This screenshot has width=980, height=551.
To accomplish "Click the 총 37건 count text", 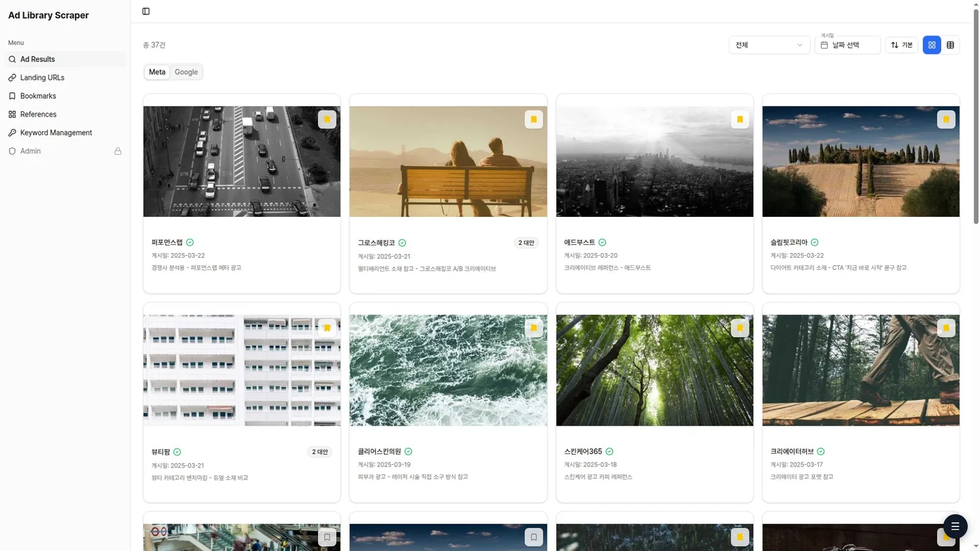I will click(x=154, y=45).
